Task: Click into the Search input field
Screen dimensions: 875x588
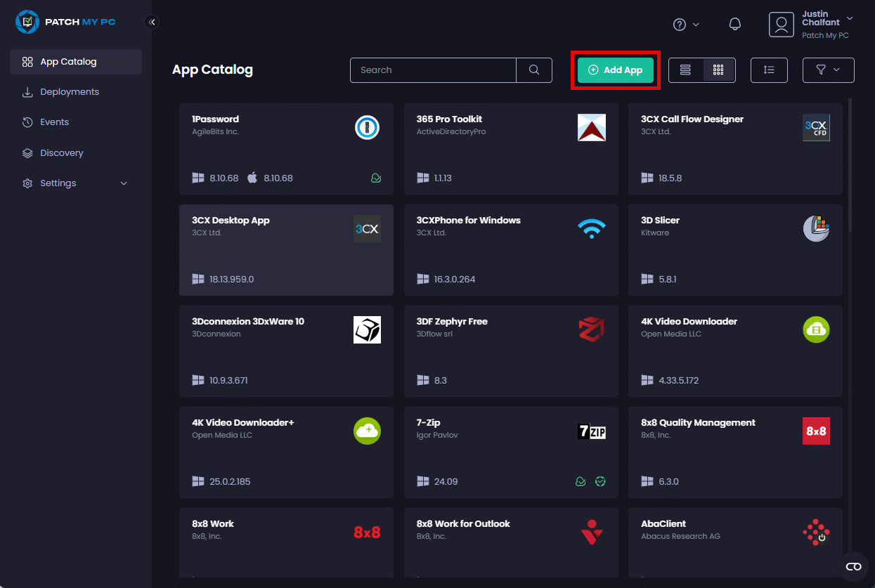Action: [x=433, y=70]
